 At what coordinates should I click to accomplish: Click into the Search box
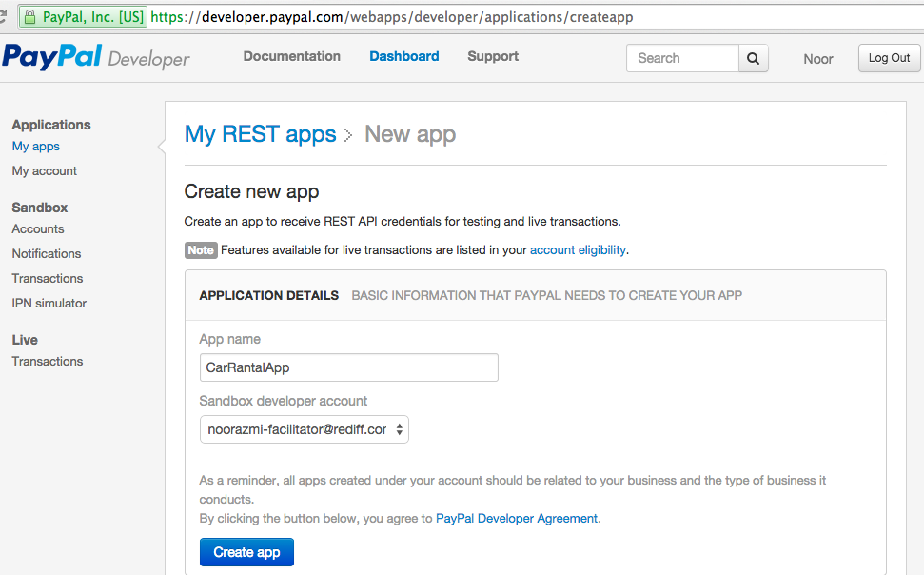(x=682, y=58)
